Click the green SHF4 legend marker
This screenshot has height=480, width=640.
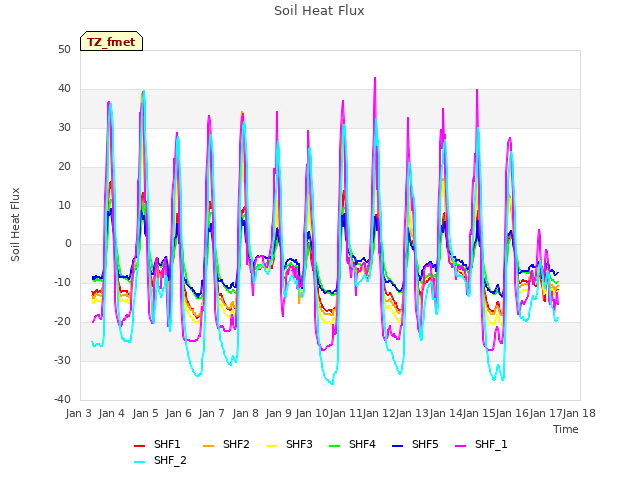click(334, 446)
